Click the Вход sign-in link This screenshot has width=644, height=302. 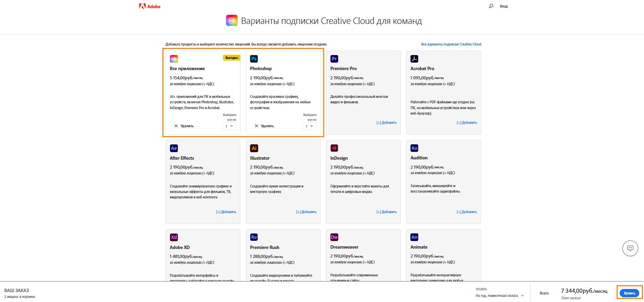(x=504, y=6)
